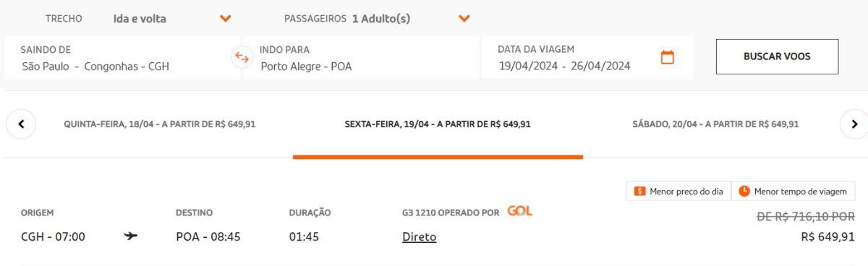Image resolution: width=868 pixels, height=266 pixels.
Task: Expand the Trecho Ida e volta dropdown
Action: [225, 19]
